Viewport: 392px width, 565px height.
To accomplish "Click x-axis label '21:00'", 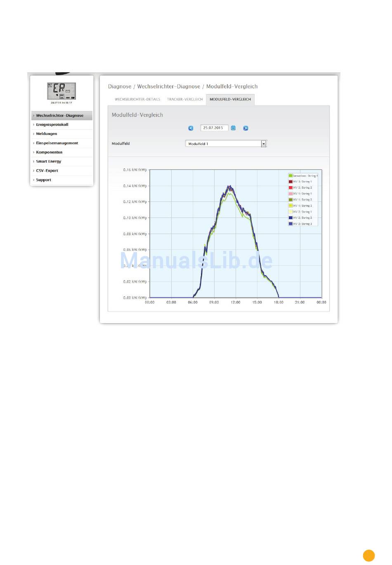I will 300,303.
